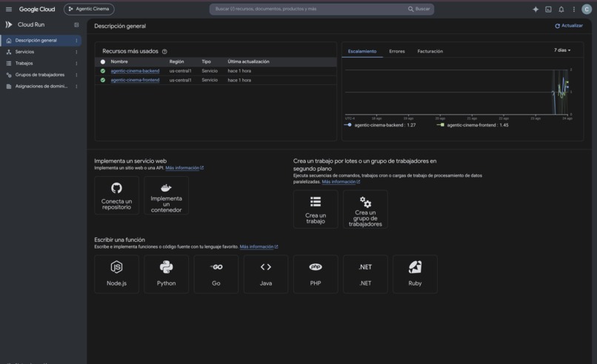Open the user account avatar C
The height and width of the screenshot is (364, 597).
pos(587,9)
